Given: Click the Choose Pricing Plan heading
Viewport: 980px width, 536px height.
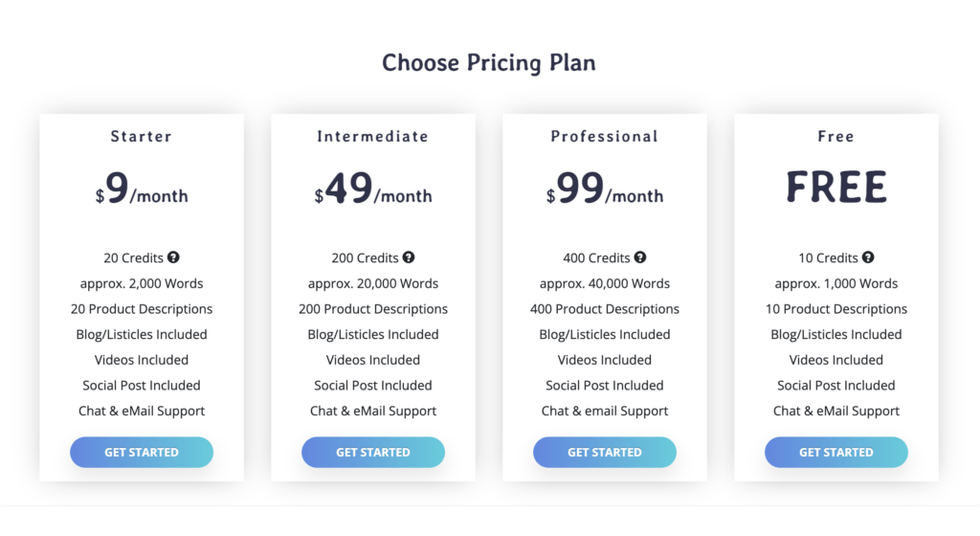Looking at the screenshot, I should (489, 62).
